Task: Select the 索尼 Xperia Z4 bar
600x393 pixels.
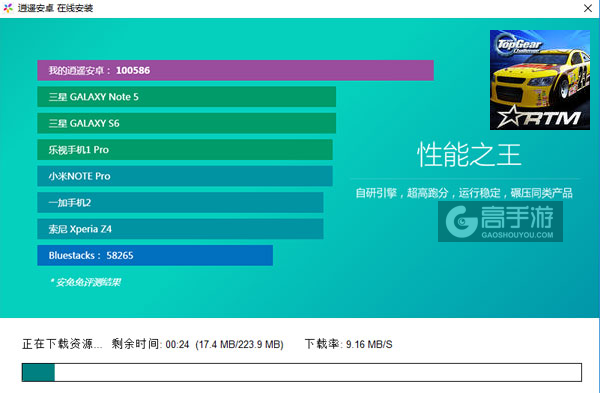Action: pyautogui.click(x=180, y=229)
